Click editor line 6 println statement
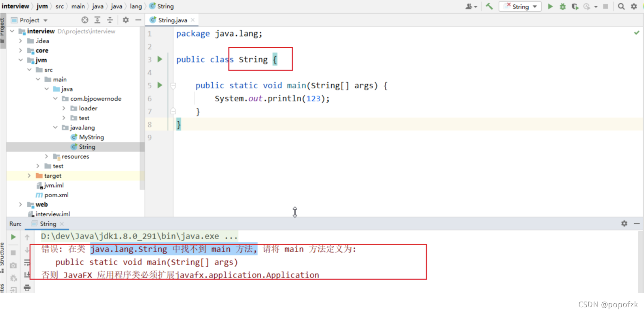 [272, 98]
